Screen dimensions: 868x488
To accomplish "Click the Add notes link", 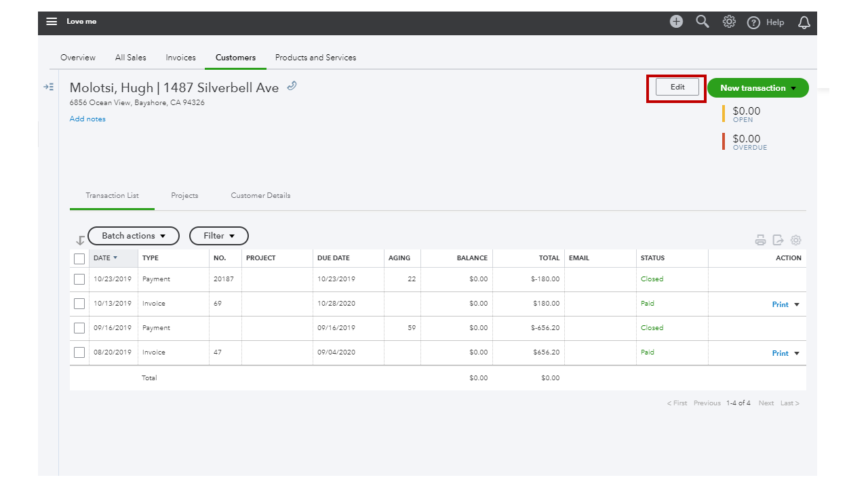I will [x=87, y=119].
